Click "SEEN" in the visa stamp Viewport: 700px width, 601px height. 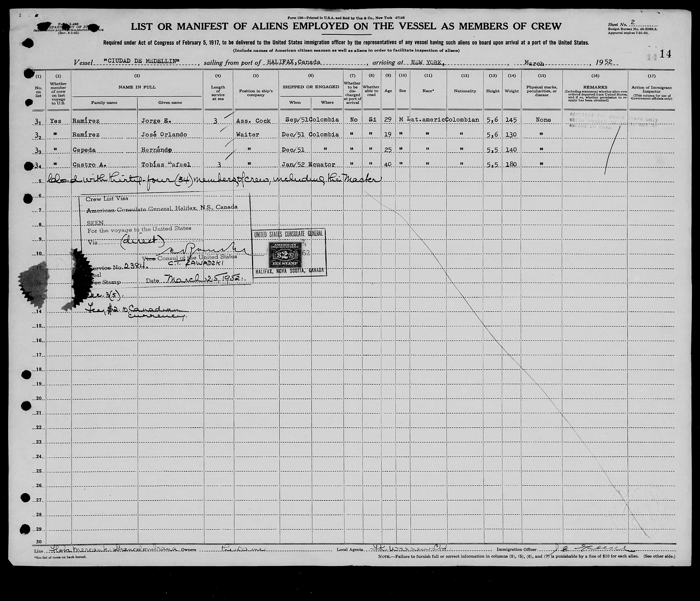pos(95,223)
